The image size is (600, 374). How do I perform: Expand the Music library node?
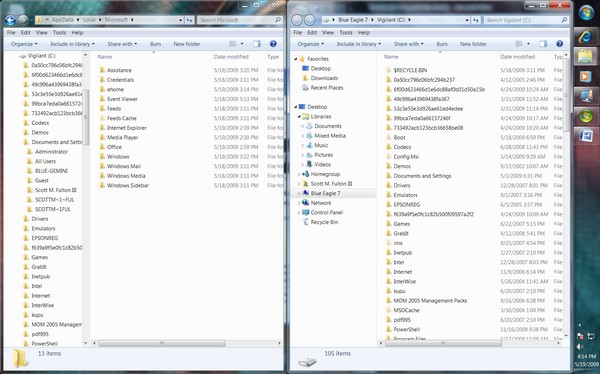click(x=302, y=145)
